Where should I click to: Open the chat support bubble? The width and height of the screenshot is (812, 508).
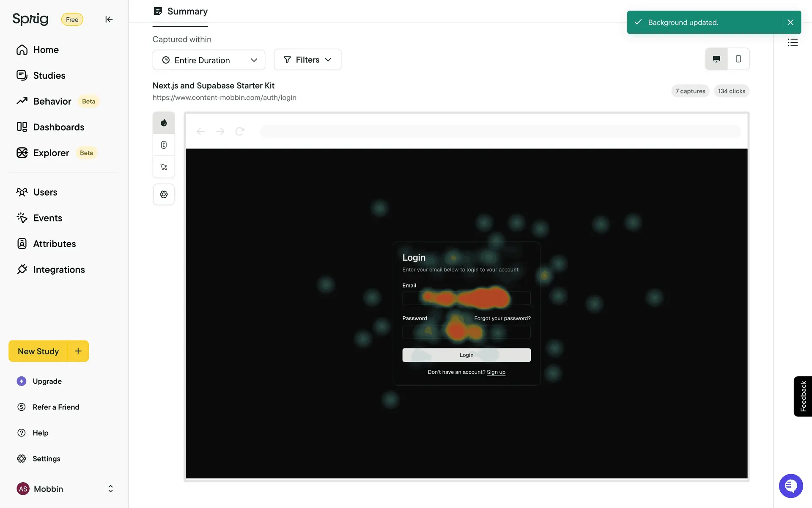click(x=790, y=486)
